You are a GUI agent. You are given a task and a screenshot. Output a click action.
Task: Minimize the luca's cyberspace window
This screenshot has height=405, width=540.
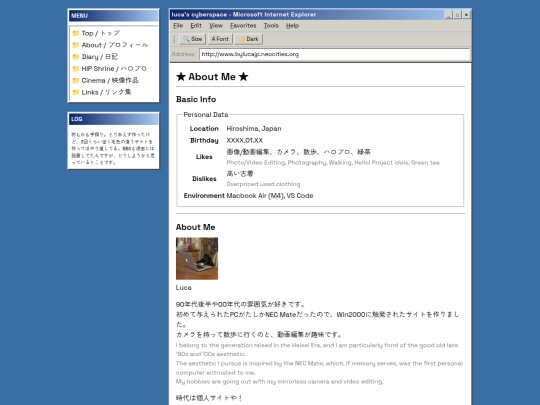tap(448, 15)
